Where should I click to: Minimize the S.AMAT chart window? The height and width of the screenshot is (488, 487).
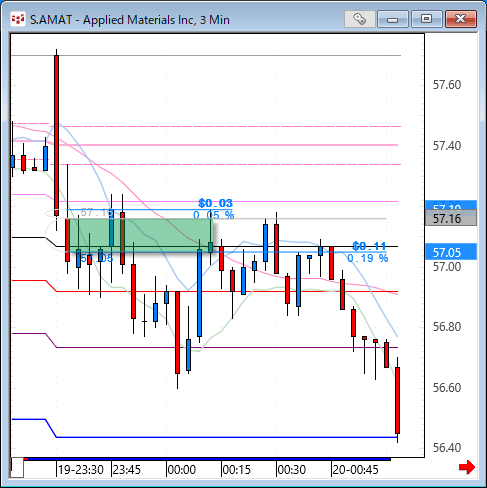pyautogui.click(x=393, y=19)
